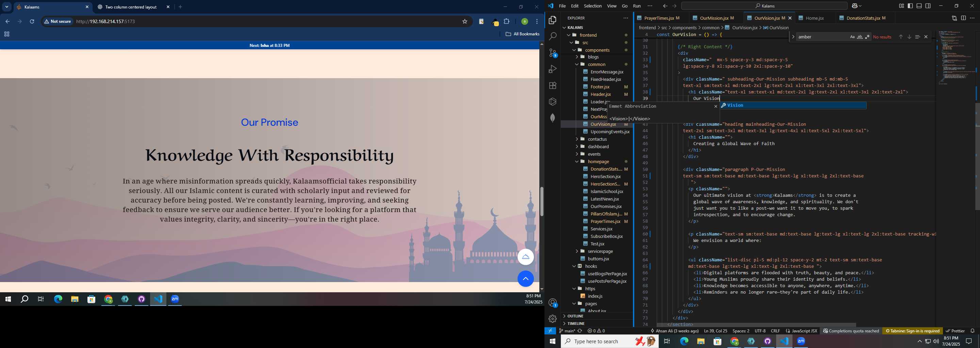
Task: Open notifications bell in VS Code status bar
Action: tap(973, 331)
